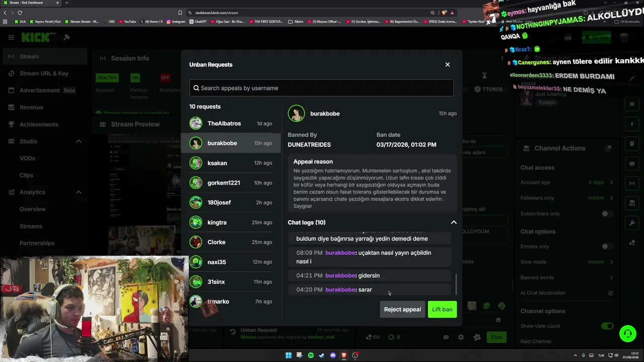Screen dimensions: 644x362
Task: Open Clips in sidebar
Action: 26,175
